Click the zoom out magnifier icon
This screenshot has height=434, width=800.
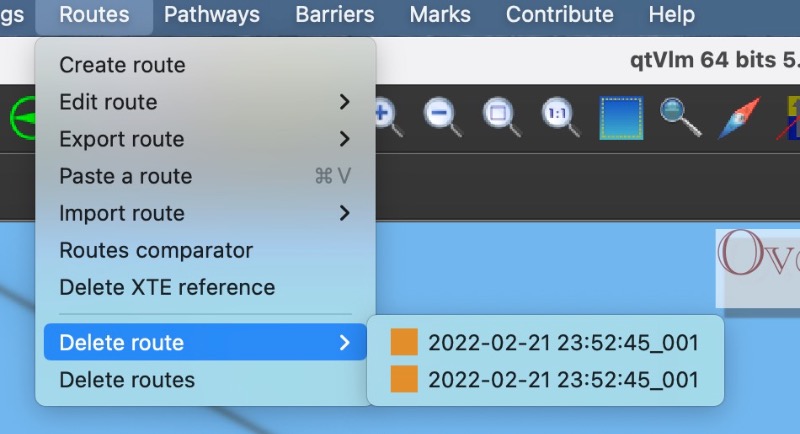tap(443, 117)
